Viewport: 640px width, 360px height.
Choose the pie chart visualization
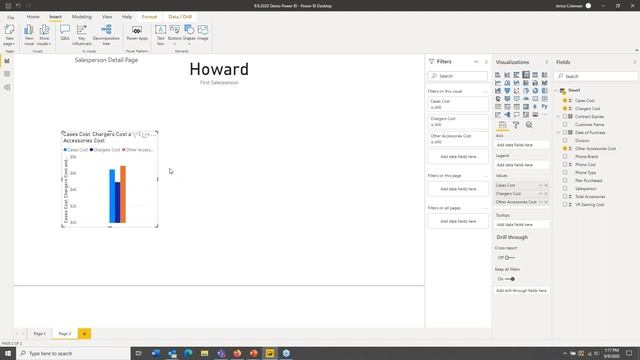[526, 91]
